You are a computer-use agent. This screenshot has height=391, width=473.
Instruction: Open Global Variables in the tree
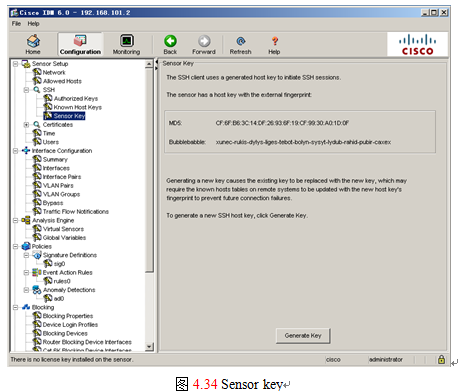pos(64,238)
